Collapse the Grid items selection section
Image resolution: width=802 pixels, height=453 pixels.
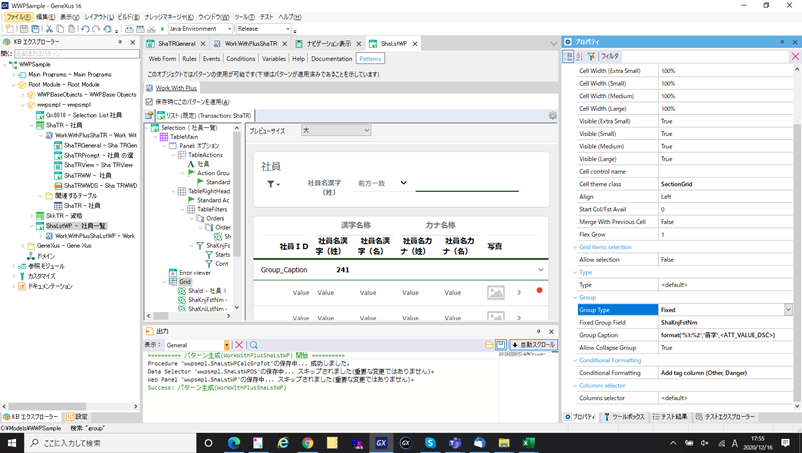point(575,247)
